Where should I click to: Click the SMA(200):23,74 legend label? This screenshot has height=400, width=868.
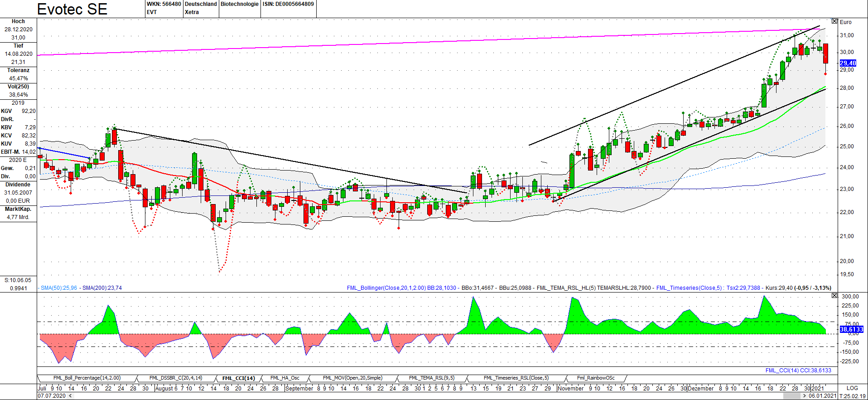[x=102, y=288]
